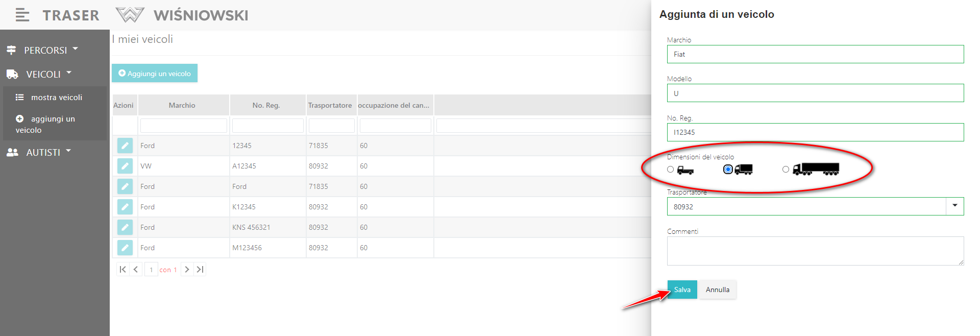
Task: Go to the first page of table
Action: point(122,269)
